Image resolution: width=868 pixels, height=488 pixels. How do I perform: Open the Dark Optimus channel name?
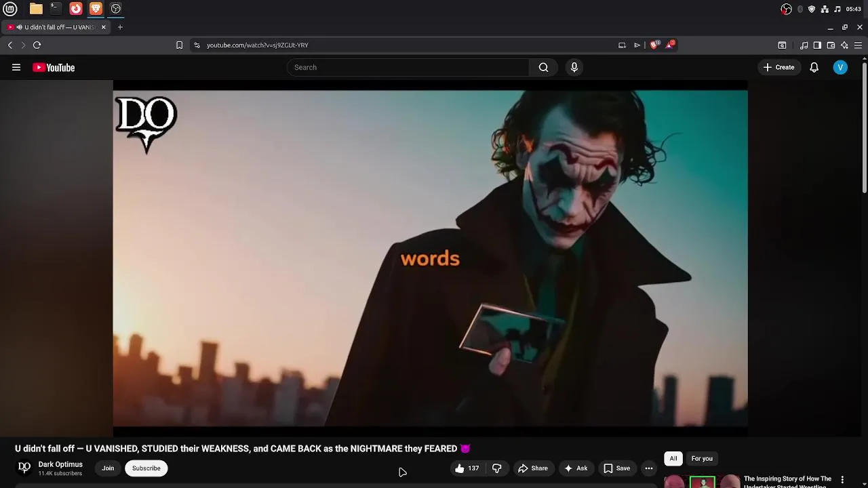tap(60, 464)
